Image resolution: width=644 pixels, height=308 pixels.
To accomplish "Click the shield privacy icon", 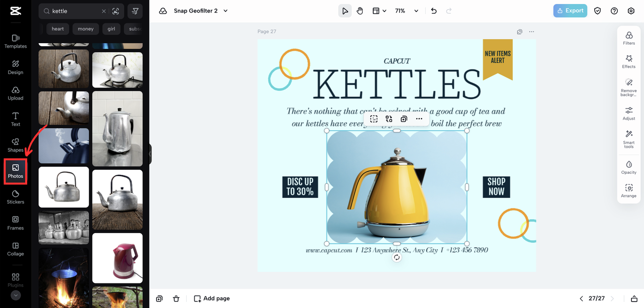I will pos(598,11).
